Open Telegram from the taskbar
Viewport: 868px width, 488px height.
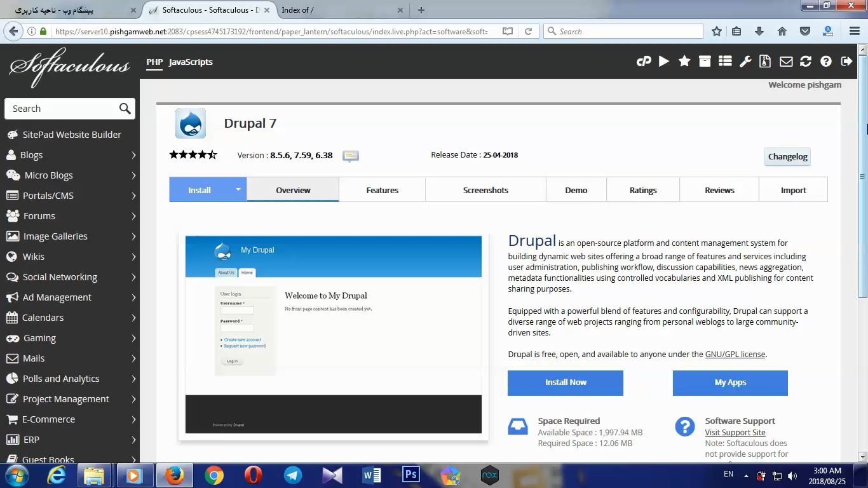(293, 475)
